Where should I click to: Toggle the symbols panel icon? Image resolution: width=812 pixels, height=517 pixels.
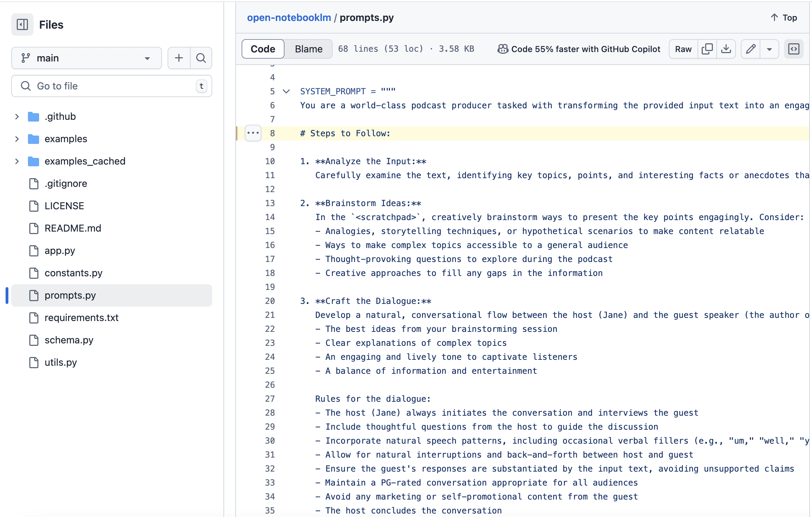click(794, 49)
